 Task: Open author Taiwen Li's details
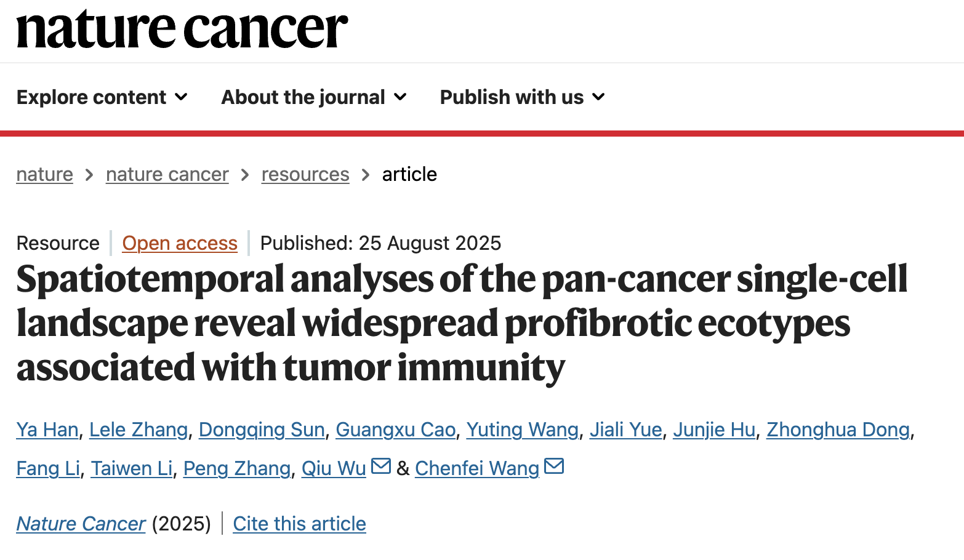click(132, 468)
